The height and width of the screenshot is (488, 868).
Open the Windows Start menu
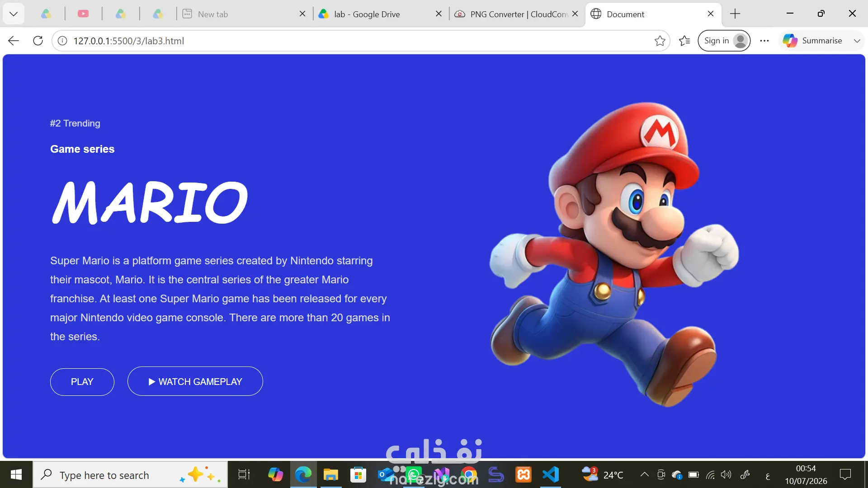[x=16, y=474]
